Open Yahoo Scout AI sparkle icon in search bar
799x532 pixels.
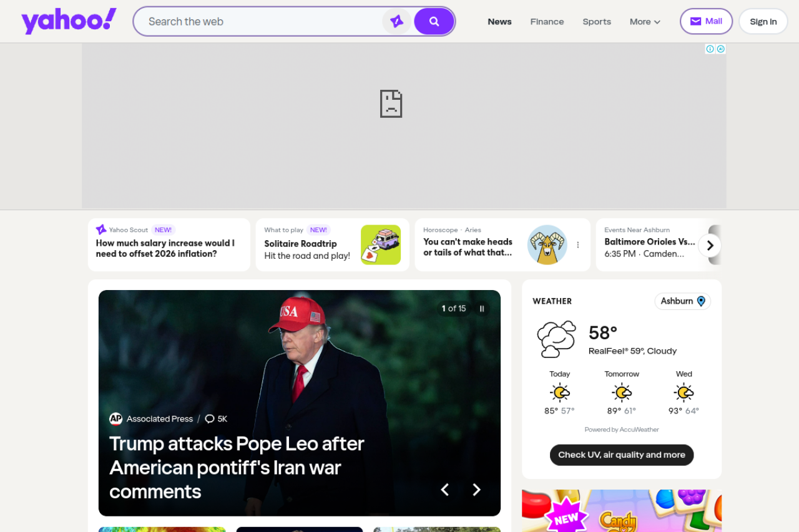click(x=396, y=21)
